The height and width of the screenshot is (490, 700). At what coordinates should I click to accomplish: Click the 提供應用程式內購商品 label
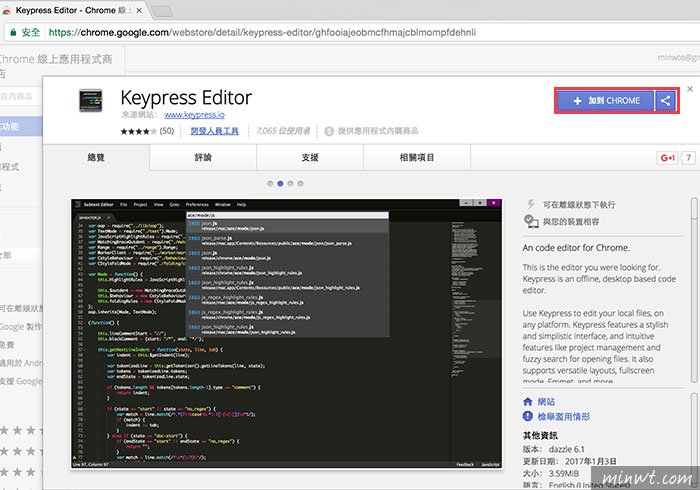tap(378, 131)
